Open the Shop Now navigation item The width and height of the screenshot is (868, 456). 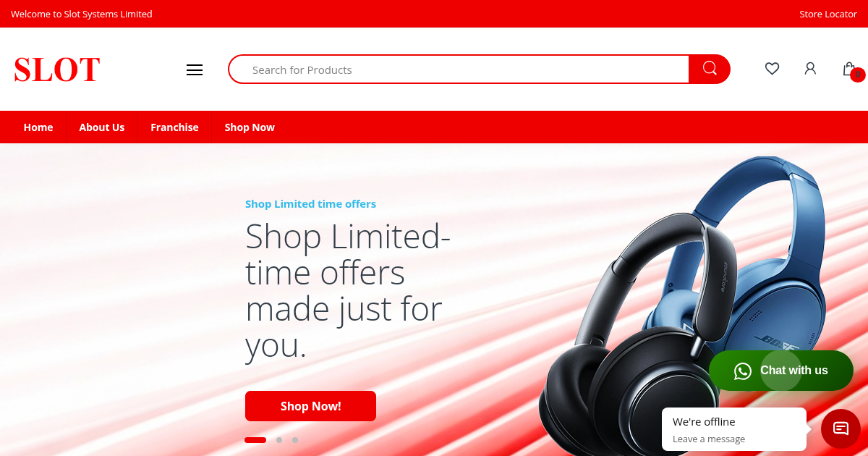click(x=250, y=127)
